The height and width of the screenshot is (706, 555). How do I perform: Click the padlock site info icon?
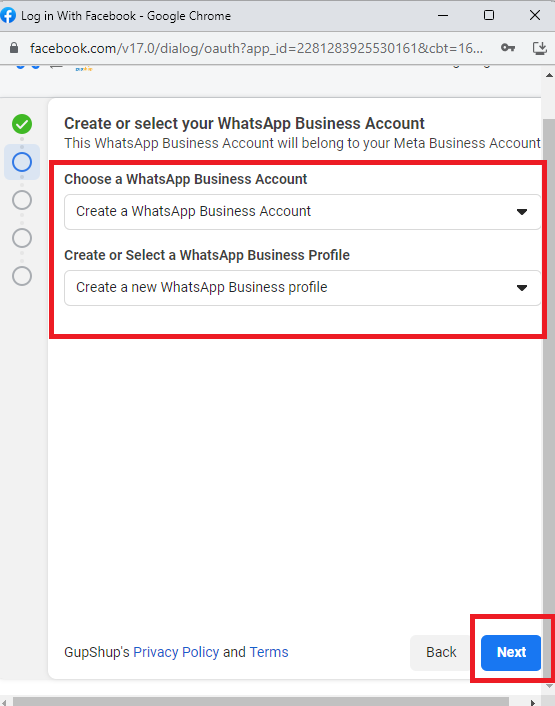[x=14, y=48]
